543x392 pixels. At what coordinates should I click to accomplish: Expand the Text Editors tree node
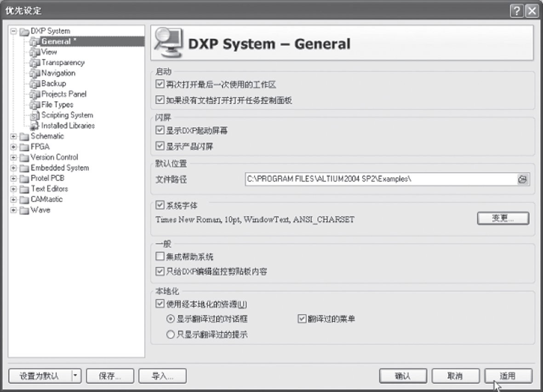pyautogui.click(x=13, y=189)
